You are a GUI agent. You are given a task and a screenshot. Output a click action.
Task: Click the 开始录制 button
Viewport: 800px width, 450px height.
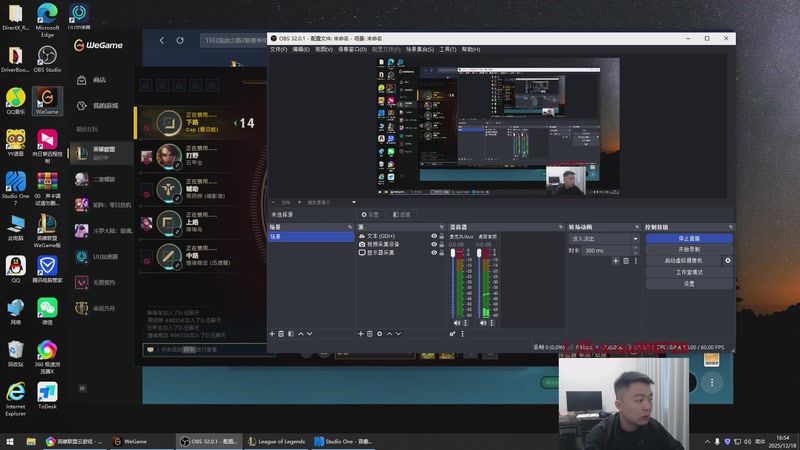click(x=689, y=249)
